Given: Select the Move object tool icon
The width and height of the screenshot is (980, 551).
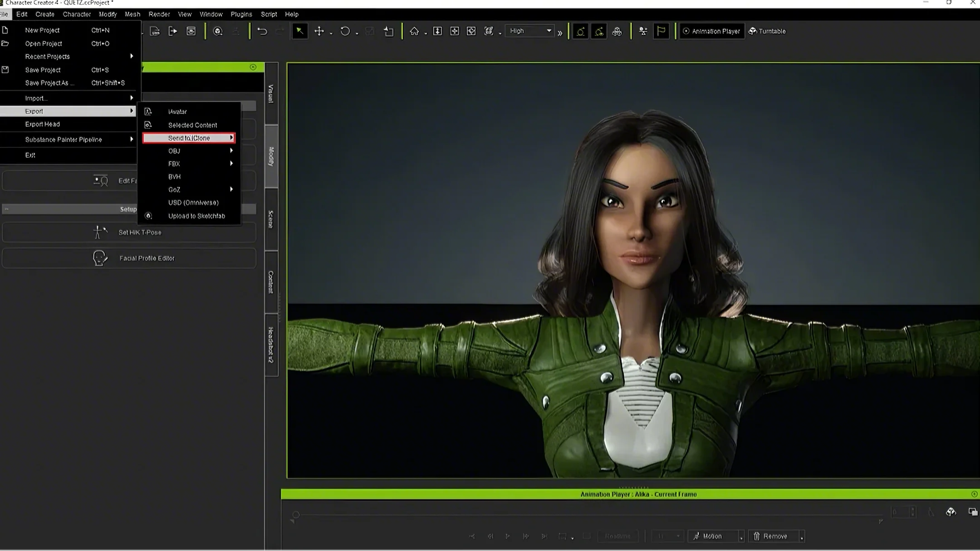Looking at the screenshot, I should pyautogui.click(x=319, y=31).
